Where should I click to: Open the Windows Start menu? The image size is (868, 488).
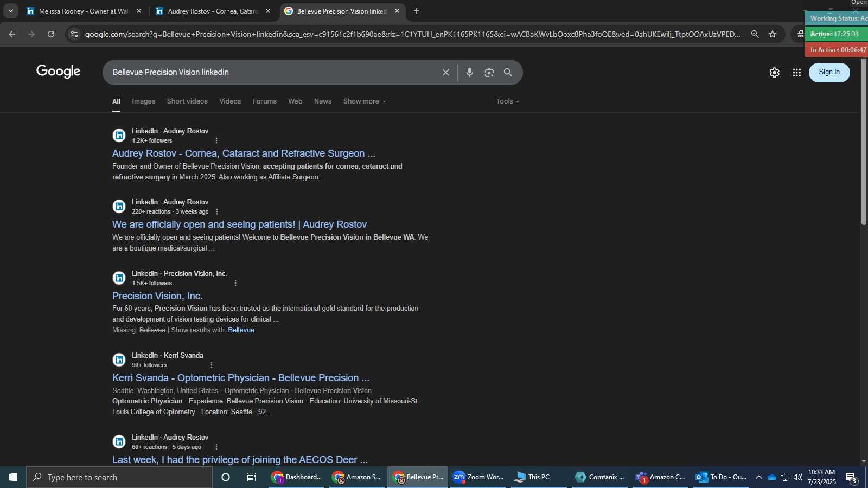click(13, 477)
